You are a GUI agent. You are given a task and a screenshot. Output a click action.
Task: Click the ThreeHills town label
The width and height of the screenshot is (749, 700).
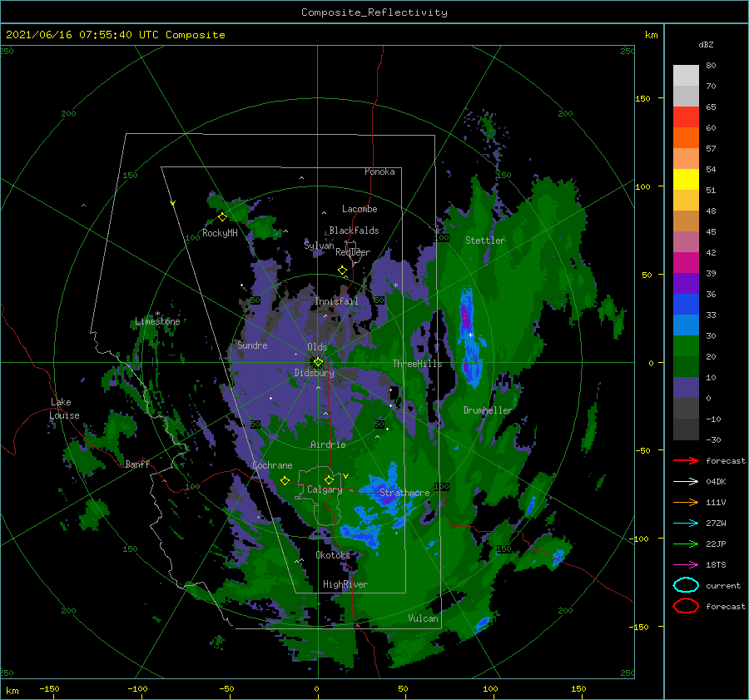(x=417, y=364)
